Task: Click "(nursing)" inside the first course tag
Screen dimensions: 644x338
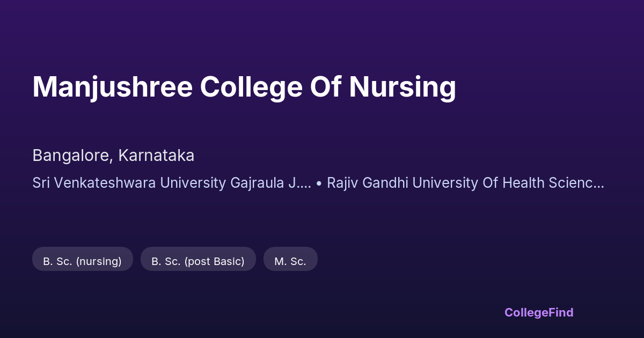Action: (x=99, y=261)
